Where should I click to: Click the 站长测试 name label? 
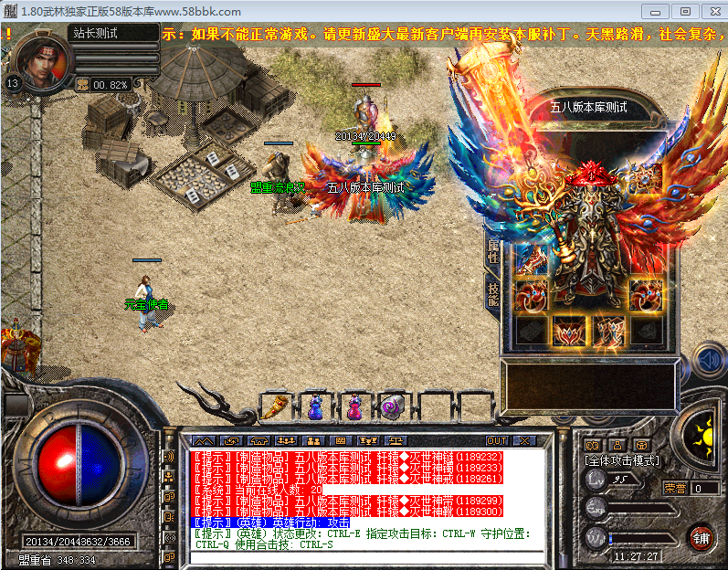coord(96,34)
